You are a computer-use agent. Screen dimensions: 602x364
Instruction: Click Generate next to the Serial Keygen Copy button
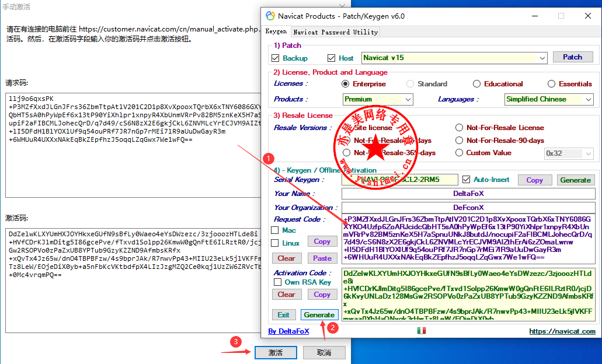pyautogui.click(x=575, y=180)
